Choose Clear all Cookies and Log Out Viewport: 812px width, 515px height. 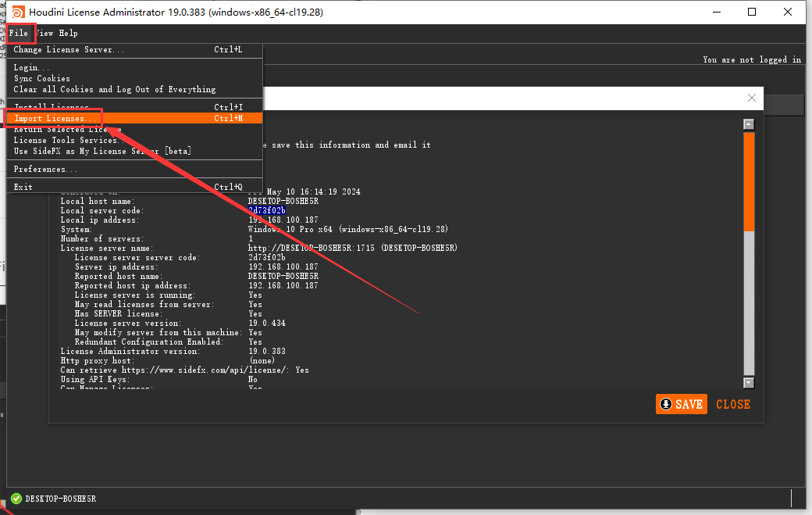point(114,89)
